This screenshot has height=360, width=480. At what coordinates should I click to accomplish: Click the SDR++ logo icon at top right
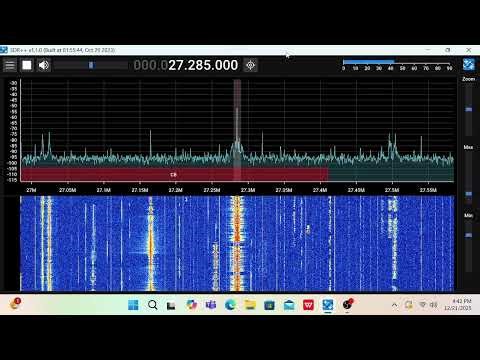pyautogui.click(x=469, y=64)
